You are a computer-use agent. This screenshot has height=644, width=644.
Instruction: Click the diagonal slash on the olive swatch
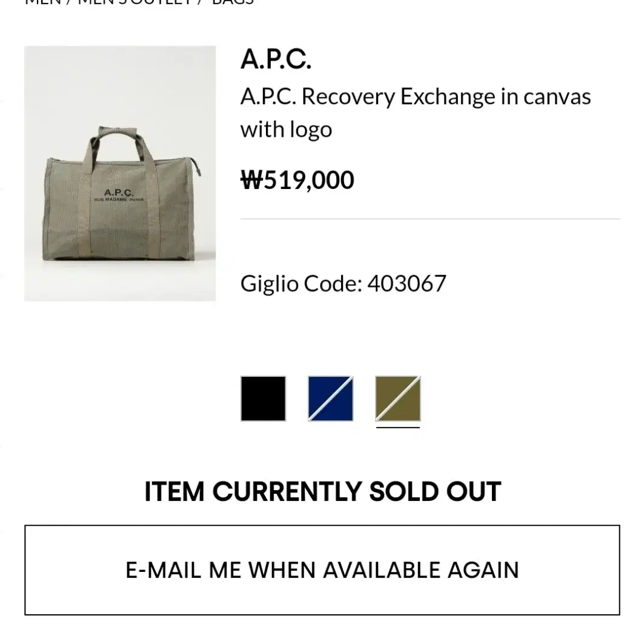tap(398, 399)
